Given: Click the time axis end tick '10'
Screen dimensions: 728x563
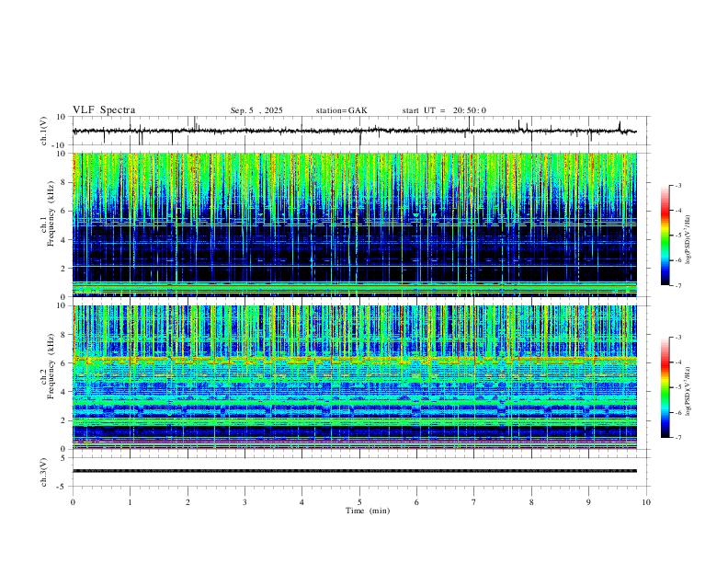Looking at the screenshot, I should point(646,502).
